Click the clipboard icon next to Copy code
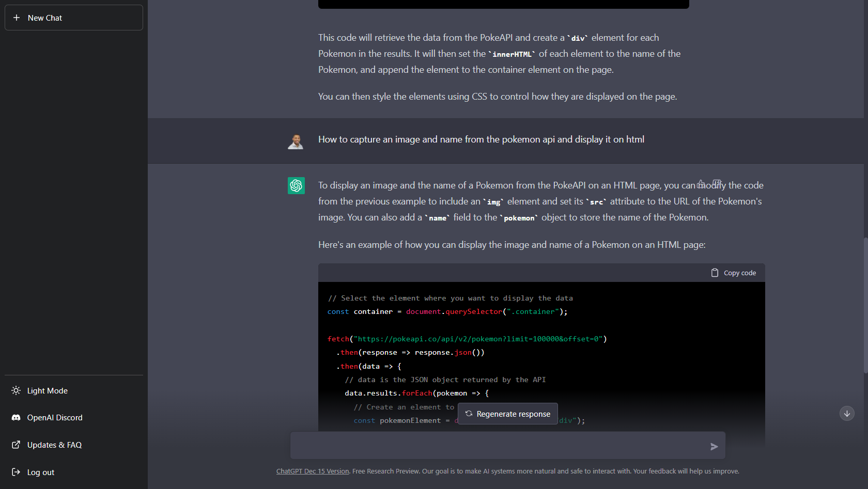This screenshot has width=868, height=489. (x=715, y=273)
